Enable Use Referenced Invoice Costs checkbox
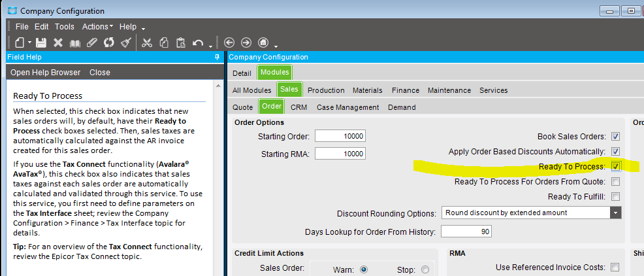The image size is (644, 276). (615, 267)
